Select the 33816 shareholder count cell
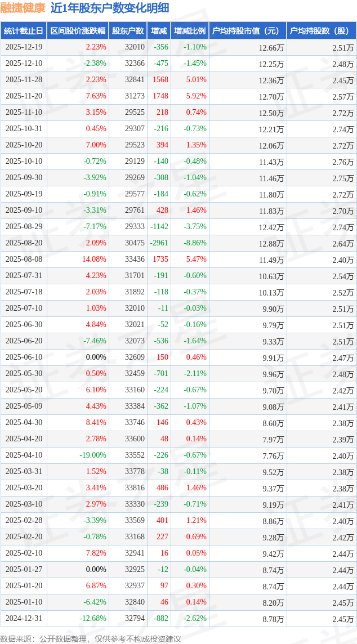 pos(135,488)
